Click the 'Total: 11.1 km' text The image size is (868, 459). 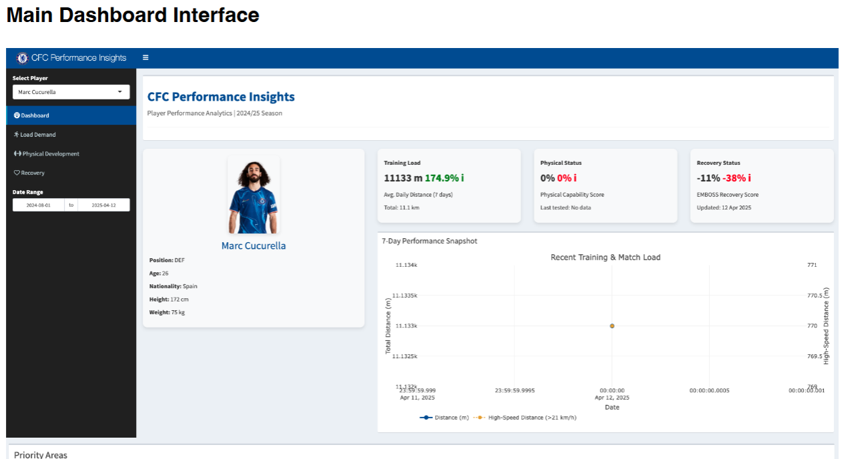(402, 207)
